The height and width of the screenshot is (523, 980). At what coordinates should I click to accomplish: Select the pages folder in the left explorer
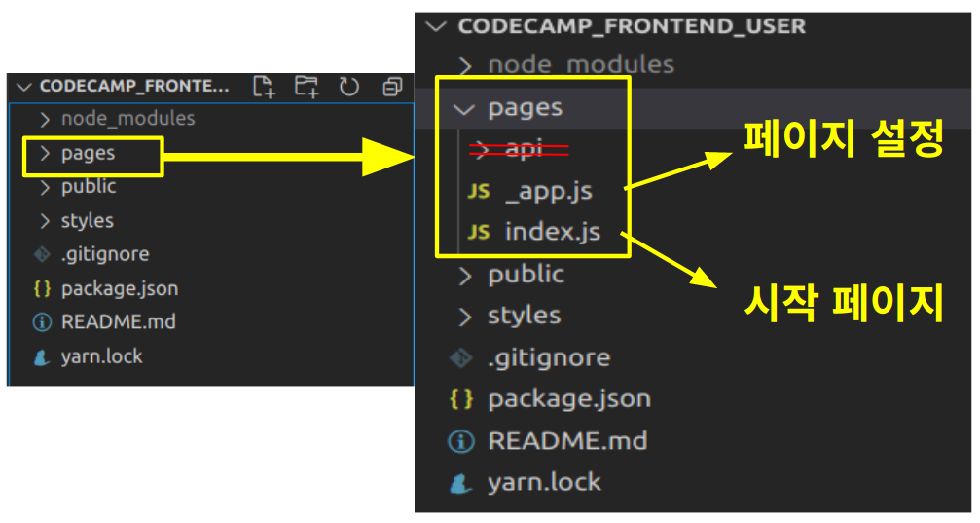point(89,154)
